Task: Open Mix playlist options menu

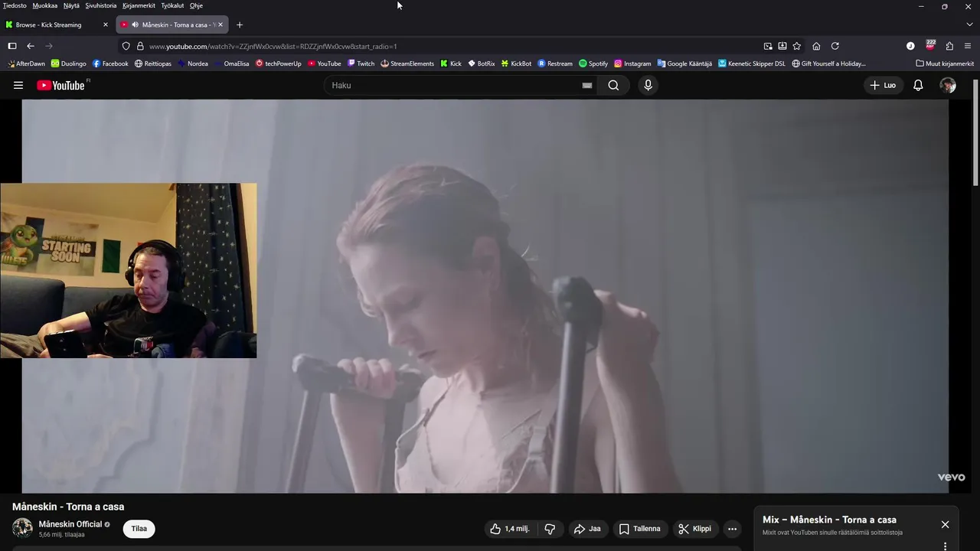Action: pos(945,546)
